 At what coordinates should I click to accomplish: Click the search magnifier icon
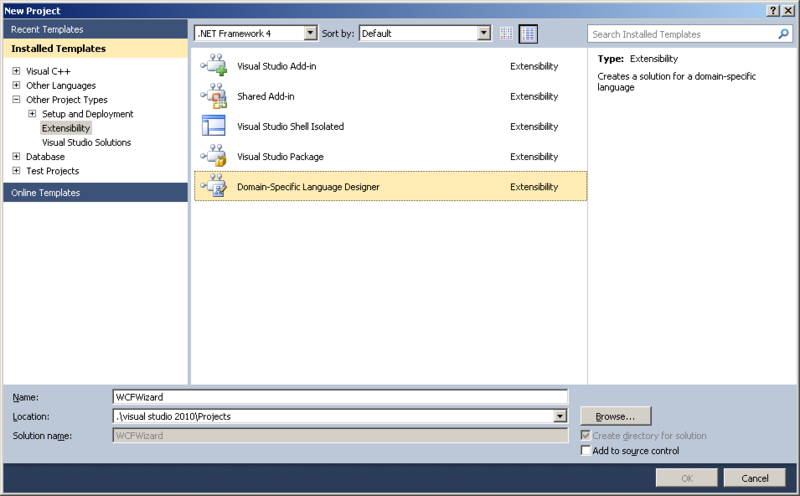(x=783, y=34)
